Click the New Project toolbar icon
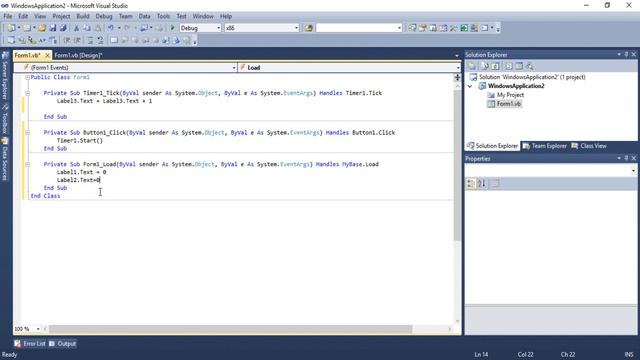 click(11, 28)
